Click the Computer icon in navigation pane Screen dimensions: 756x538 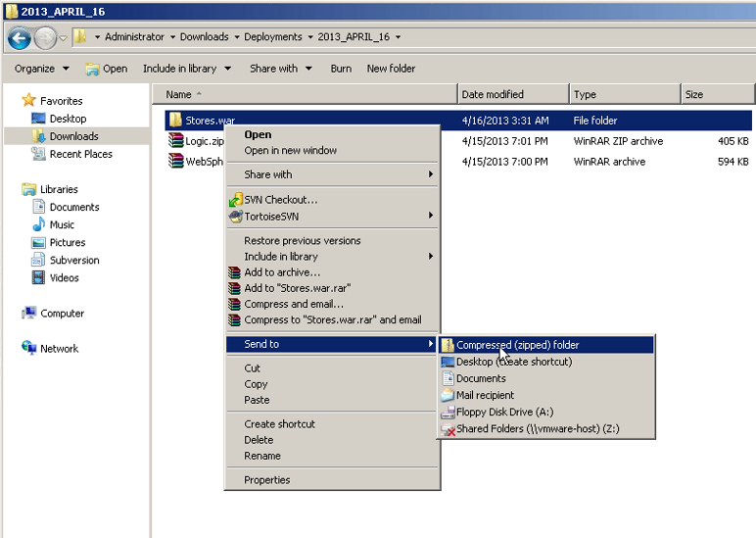pos(29,314)
